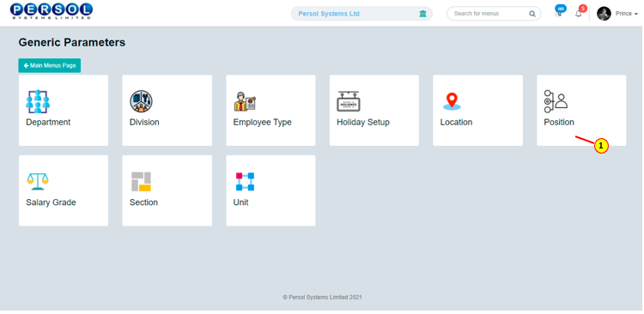
Task: Open the Department icon
Action: click(x=38, y=101)
